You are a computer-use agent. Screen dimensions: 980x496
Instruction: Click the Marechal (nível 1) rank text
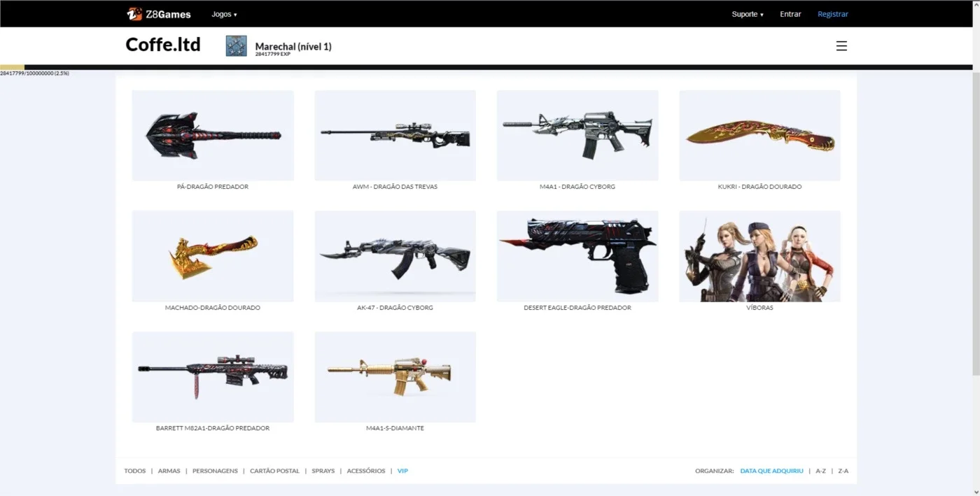pyautogui.click(x=293, y=46)
